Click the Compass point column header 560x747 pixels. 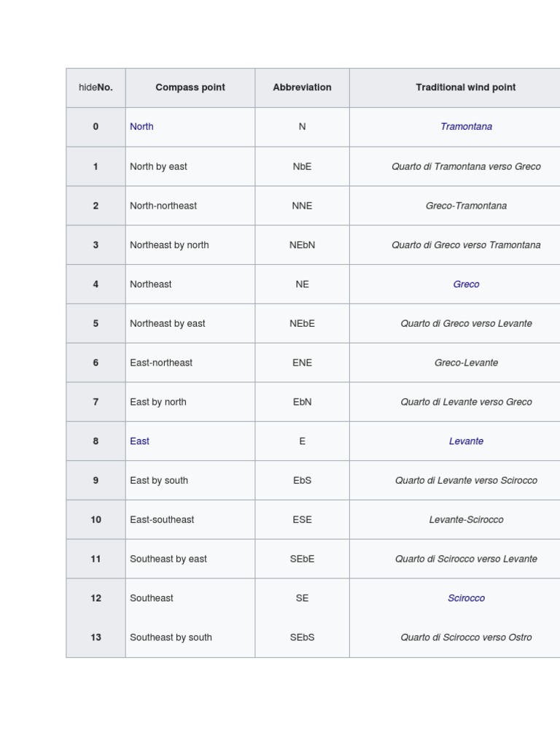(190, 88)
